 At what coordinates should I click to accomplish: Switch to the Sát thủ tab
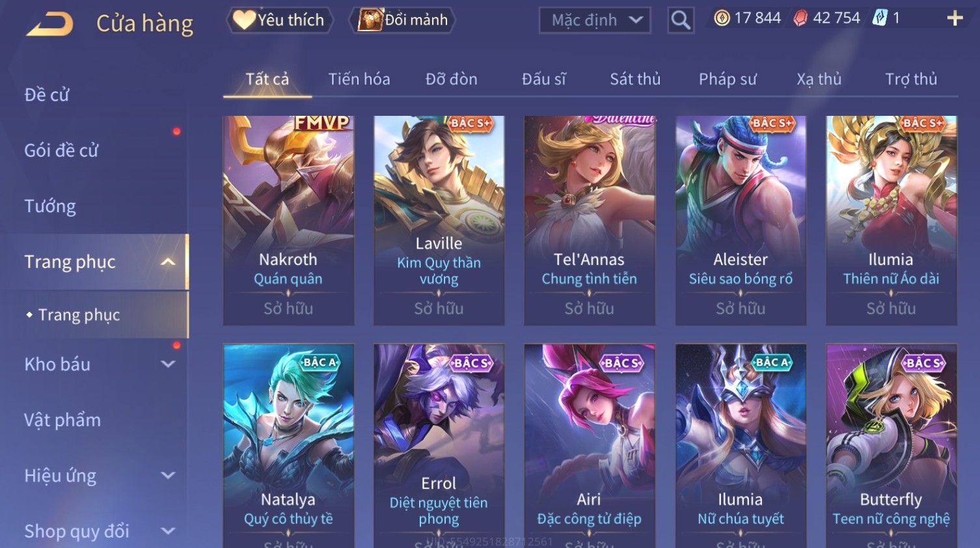tap(635, 79)
